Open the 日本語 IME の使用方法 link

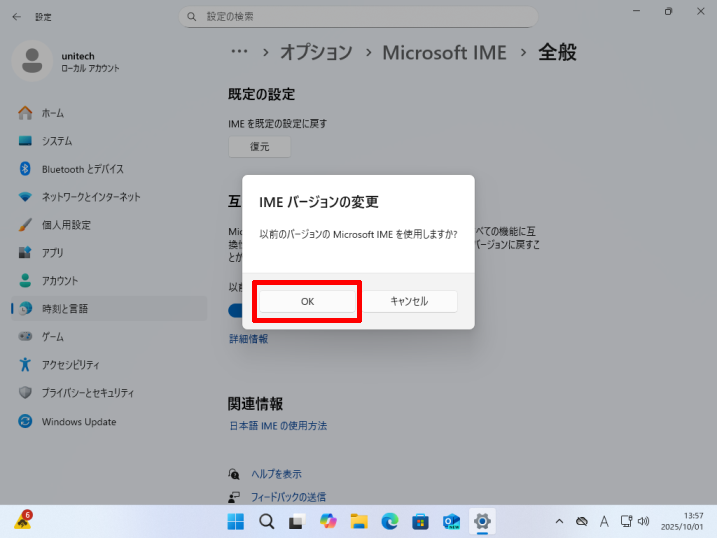coord(278,426)
